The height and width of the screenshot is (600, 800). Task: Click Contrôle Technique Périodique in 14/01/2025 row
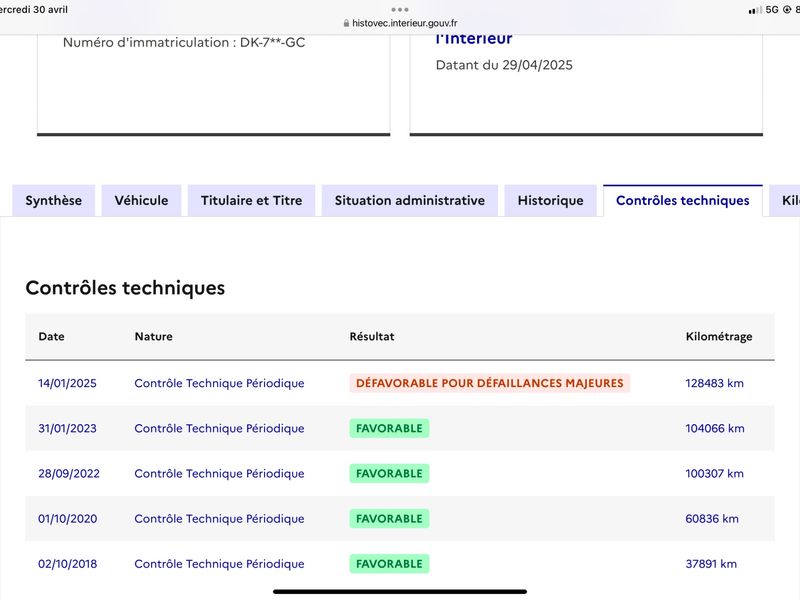click(x=219, y=383)
